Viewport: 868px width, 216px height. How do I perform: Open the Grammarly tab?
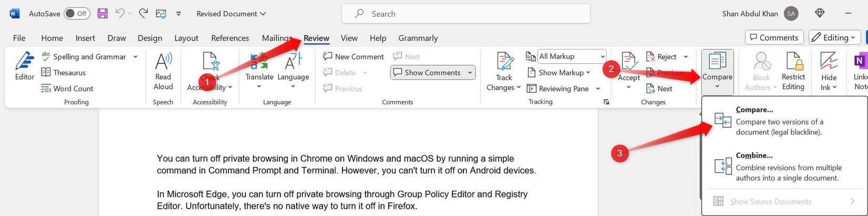click(418, 38)
